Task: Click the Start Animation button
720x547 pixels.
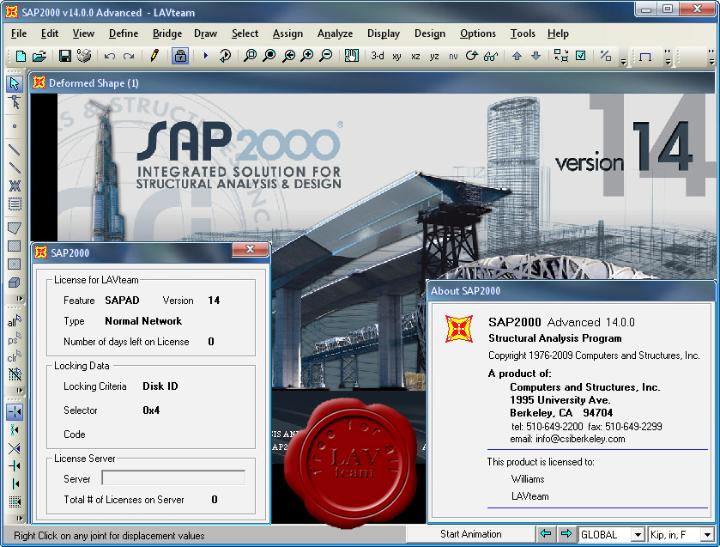Action: pyautogui.click(x=471, y=534)
